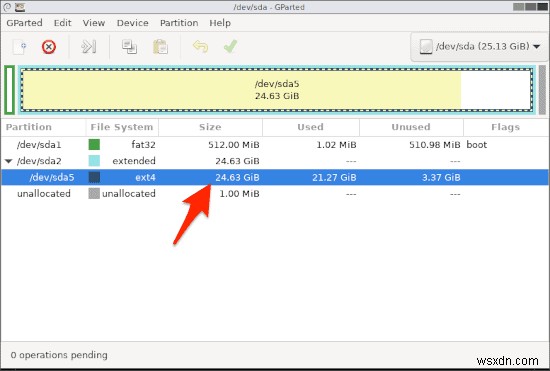
Task: Click the Copy partition toolbar icon
Action: (x=129, y=47)
